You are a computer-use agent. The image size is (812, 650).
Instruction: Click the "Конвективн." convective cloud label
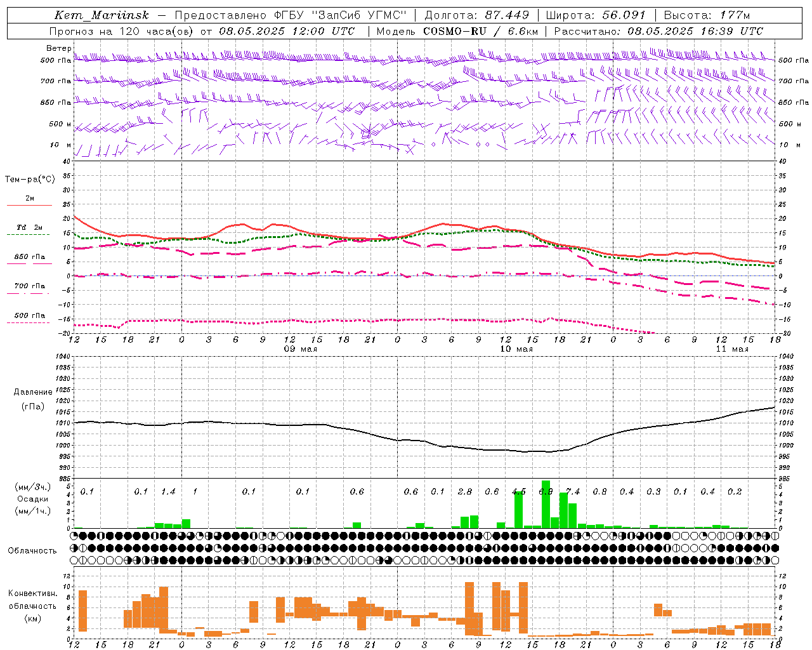tap(33, 594)
